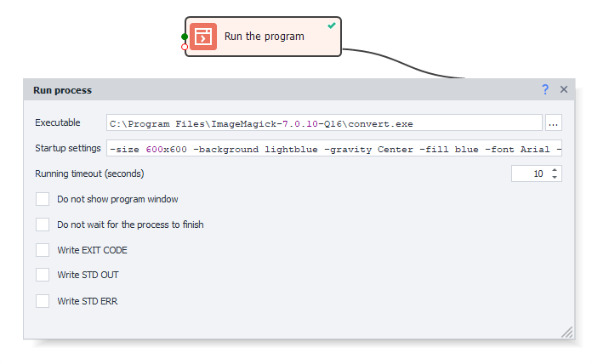
Task: Close the Run process panel
Action: [564, 89]
